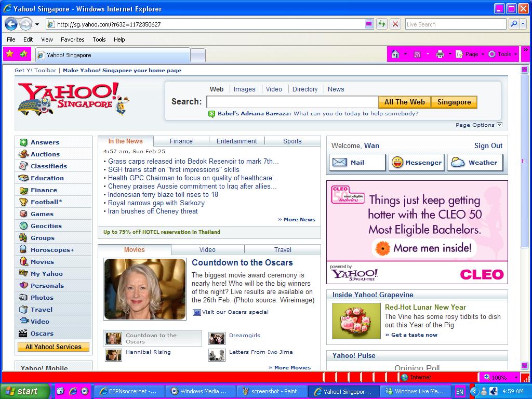This screenshot has height=399, width=532.
Task: Click the Windows Start button
Action: coord(25,391)
